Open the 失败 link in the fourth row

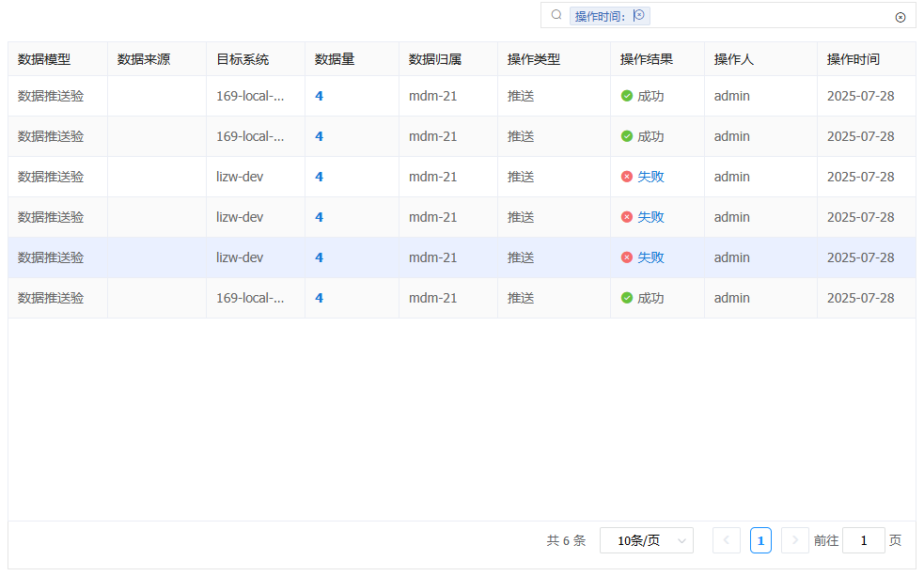[x=650, y=217]
